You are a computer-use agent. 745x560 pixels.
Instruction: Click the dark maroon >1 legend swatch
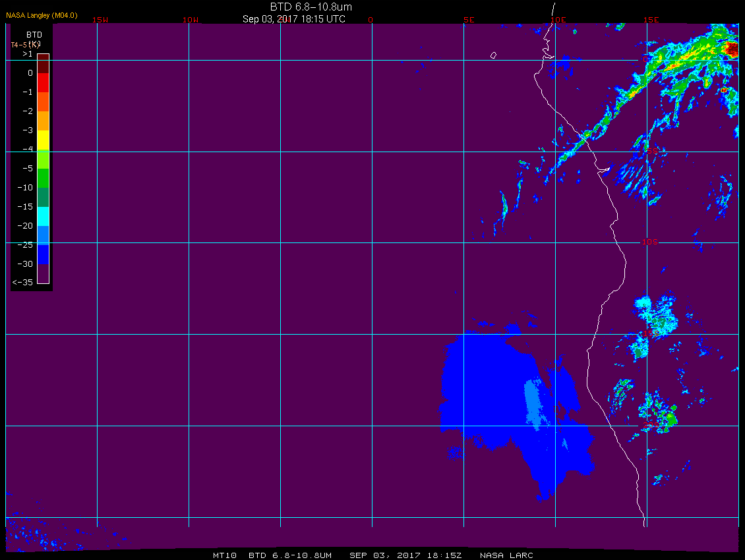pyautogui.click(x=44, y=64)
